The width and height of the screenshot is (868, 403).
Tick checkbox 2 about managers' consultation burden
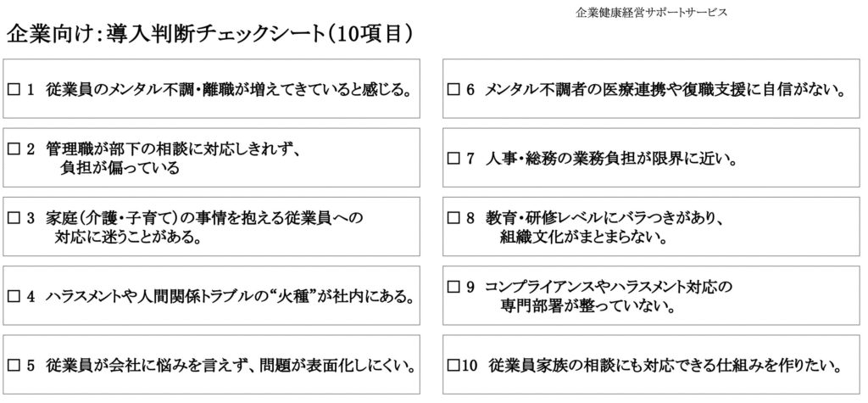coord(13,149)
